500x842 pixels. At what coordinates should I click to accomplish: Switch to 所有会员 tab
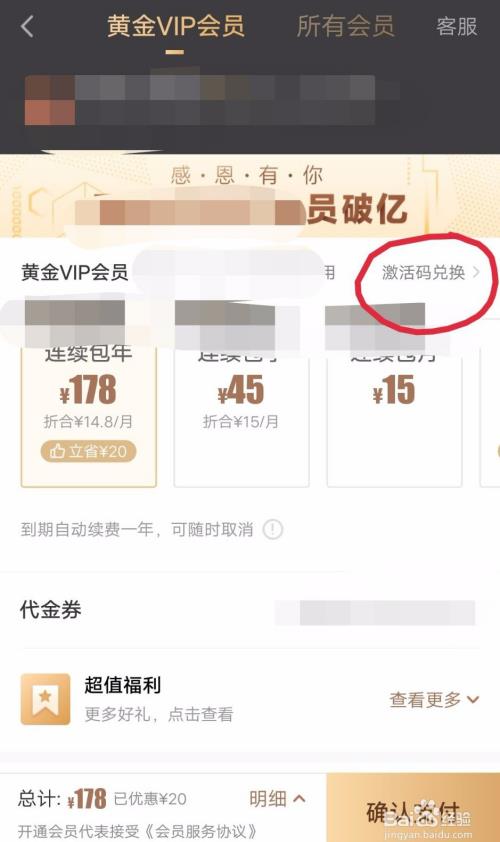point(345,26)
